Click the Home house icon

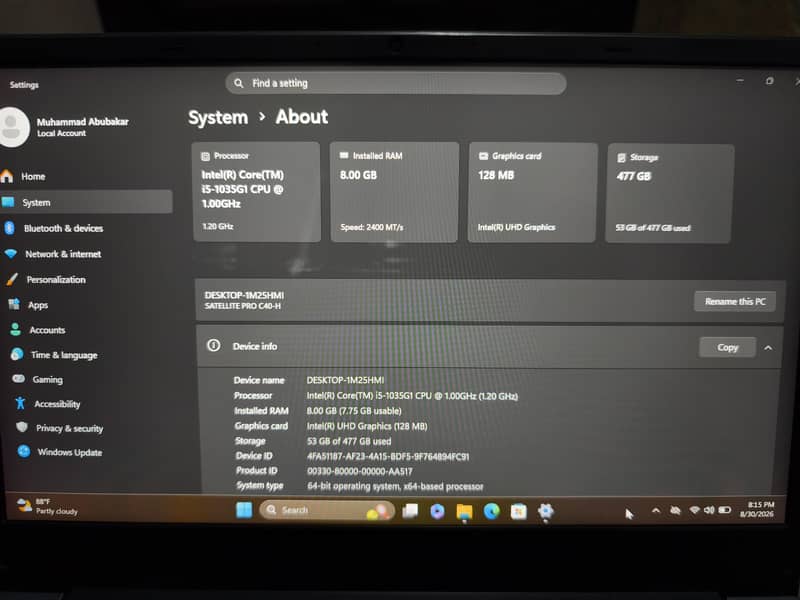[x=7, y=176]
